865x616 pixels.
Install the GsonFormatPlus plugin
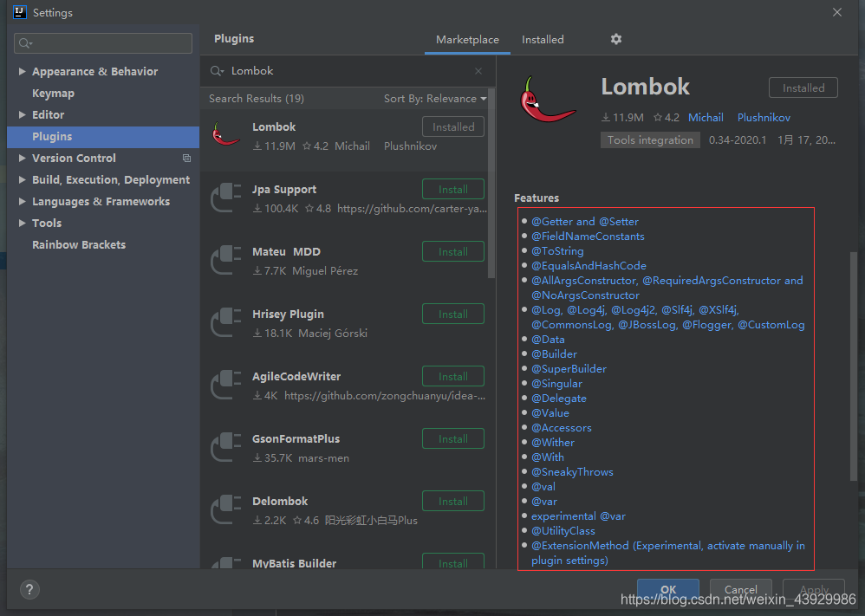click(x=453, y=438)
